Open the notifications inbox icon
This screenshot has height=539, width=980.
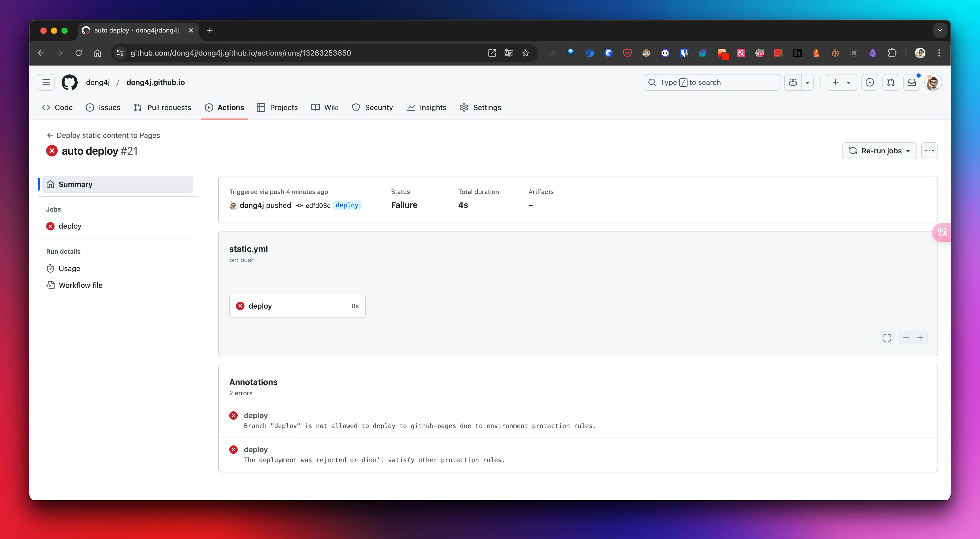[x=912, y=83]
